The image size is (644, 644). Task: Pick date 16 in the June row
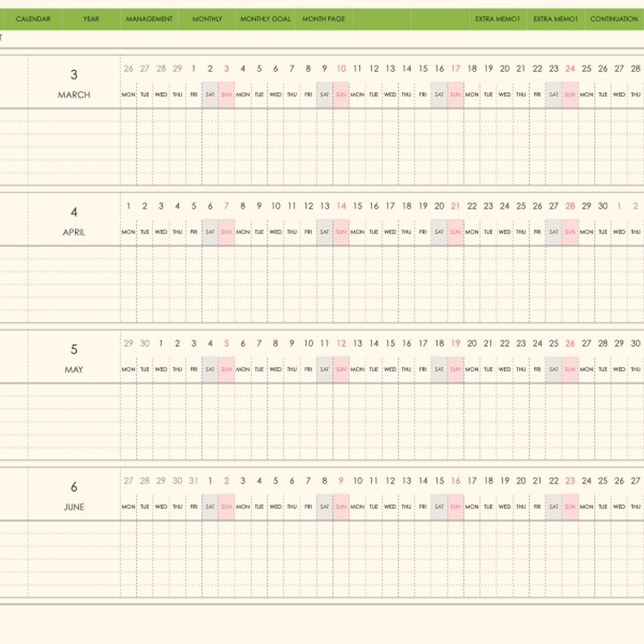(x=456, y=481)
